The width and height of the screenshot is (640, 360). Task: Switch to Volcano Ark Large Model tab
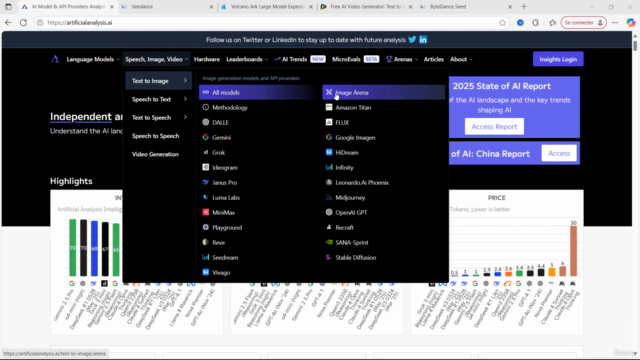tap(267, 7)
